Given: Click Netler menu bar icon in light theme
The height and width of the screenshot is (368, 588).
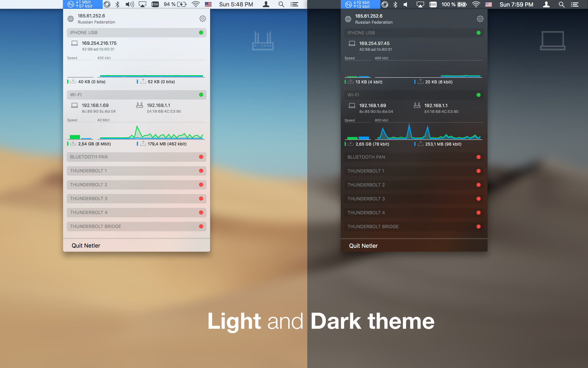Looking at the screenshot, I should click(83, 4).
